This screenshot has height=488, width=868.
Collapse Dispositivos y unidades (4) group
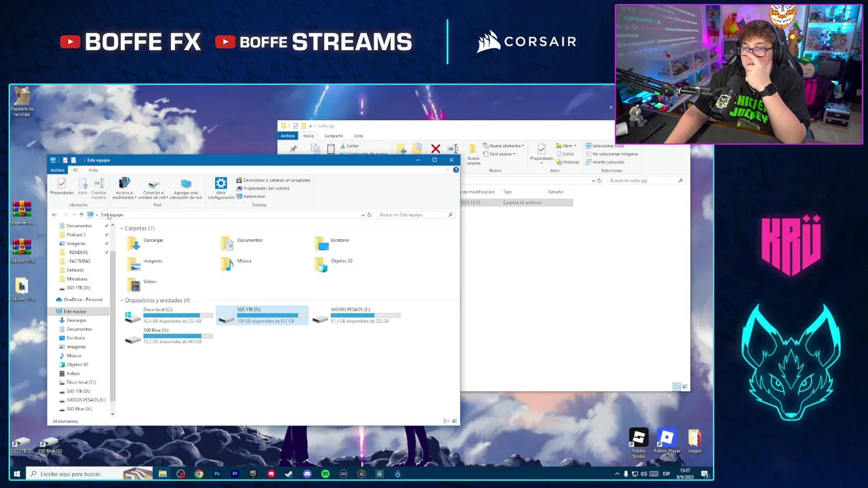tap(121, 300)
